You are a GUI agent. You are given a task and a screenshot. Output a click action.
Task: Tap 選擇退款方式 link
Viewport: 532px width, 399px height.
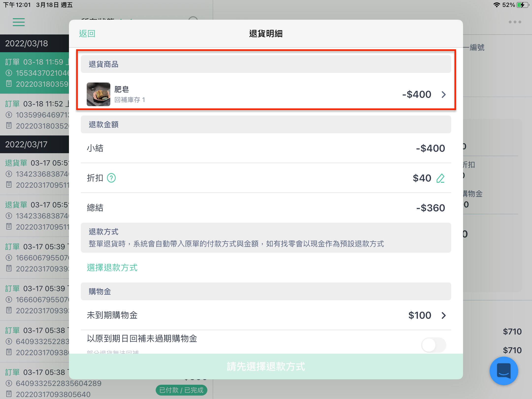click(112, 267)
